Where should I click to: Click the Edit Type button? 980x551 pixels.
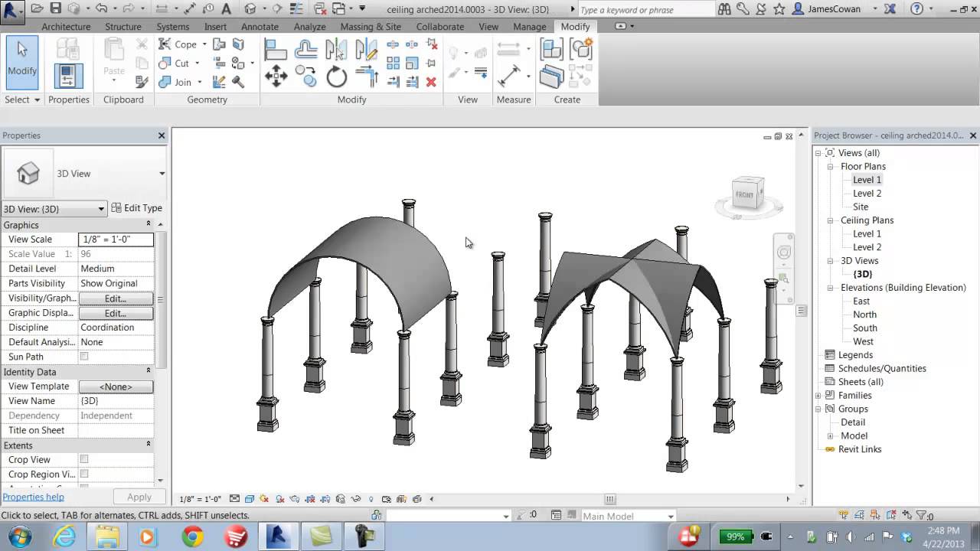137,208
